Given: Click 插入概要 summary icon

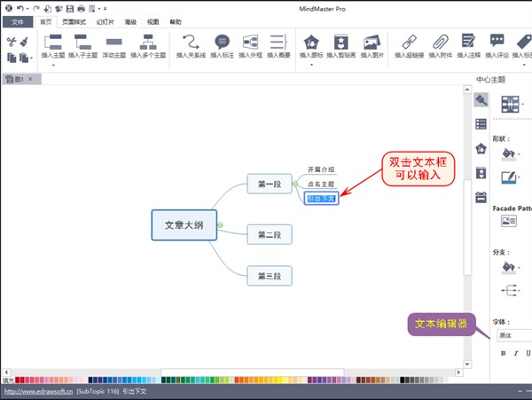Looking at the screenshot, I should (x=278, y=43).
